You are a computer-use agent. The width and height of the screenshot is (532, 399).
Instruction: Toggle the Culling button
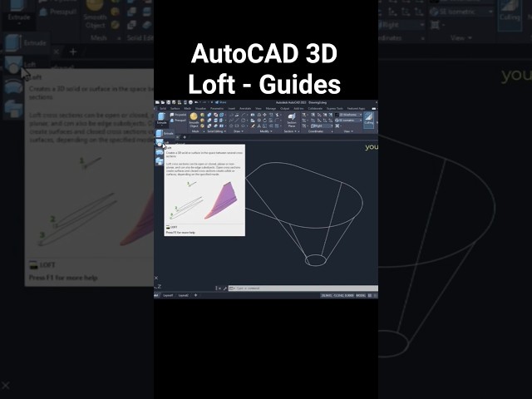[369, 120]
